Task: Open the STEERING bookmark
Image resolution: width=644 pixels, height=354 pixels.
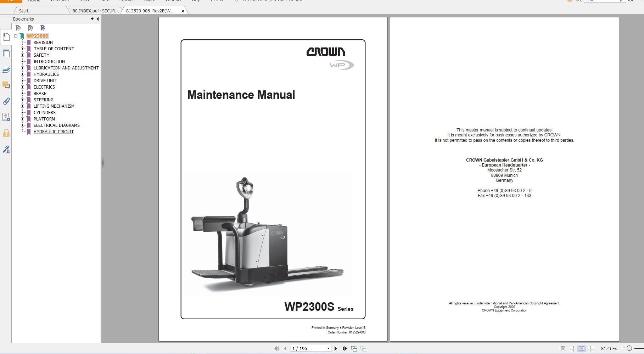Action: tap(44, 100)
